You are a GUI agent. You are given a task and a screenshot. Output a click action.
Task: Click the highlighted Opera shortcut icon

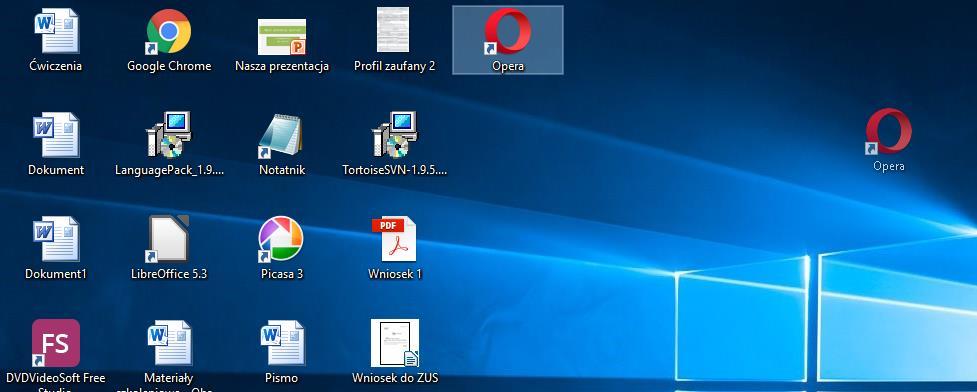[x=507, y=31]
